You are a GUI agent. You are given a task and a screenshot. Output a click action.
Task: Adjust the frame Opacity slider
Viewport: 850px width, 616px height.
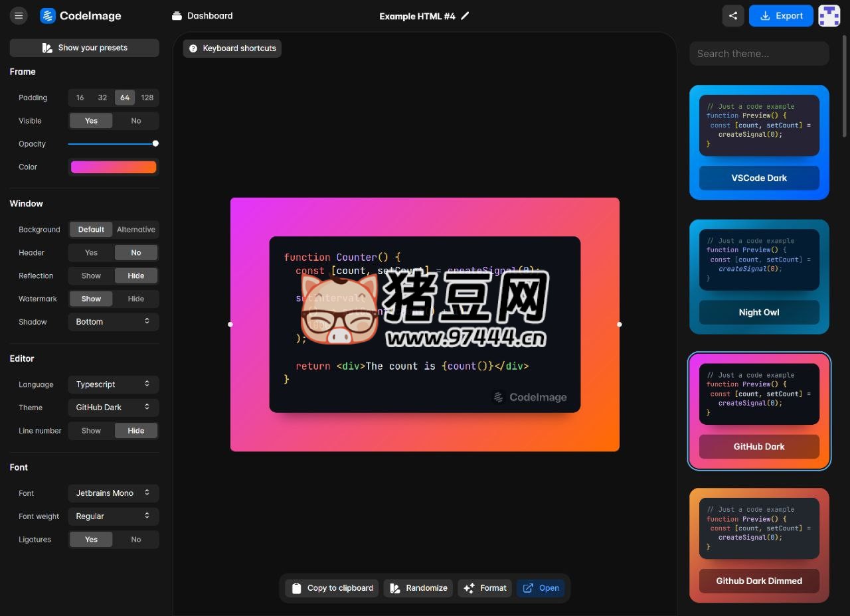click(x=155, y=143)
